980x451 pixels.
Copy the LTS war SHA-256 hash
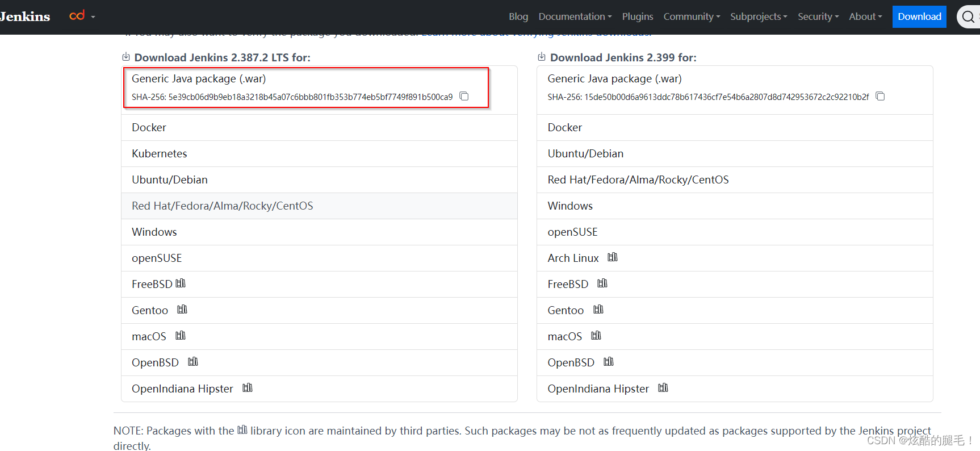point(464,96)
